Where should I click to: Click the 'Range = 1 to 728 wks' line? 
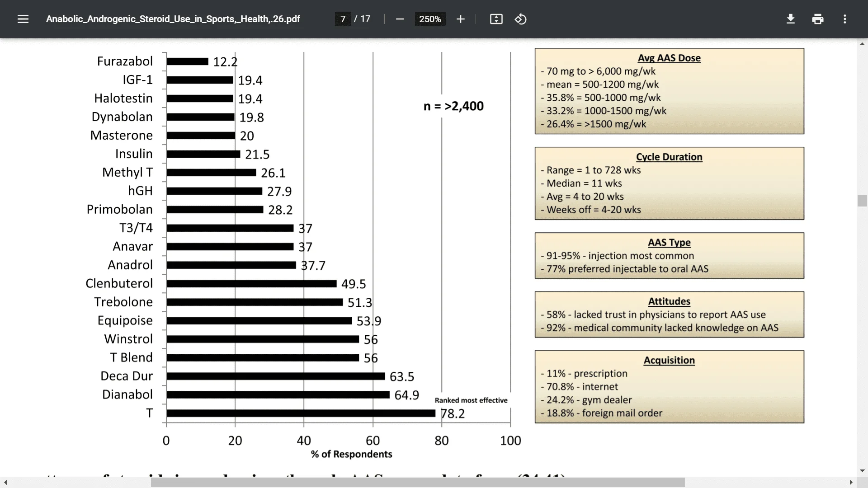click(x=591, y=170)
